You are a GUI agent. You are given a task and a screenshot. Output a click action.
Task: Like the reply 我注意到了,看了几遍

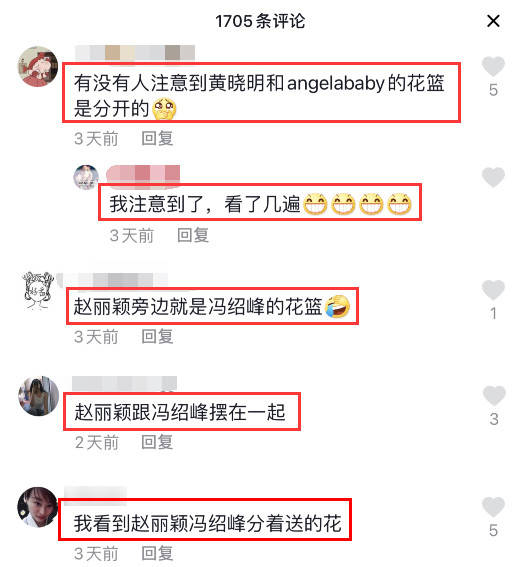(x=493, y=177)
